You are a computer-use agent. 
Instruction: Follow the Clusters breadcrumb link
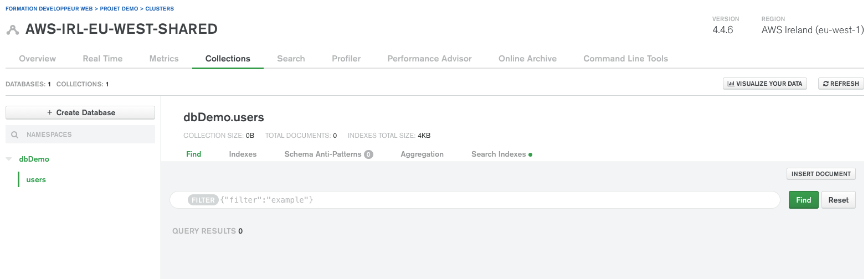[x=160, y=9]
